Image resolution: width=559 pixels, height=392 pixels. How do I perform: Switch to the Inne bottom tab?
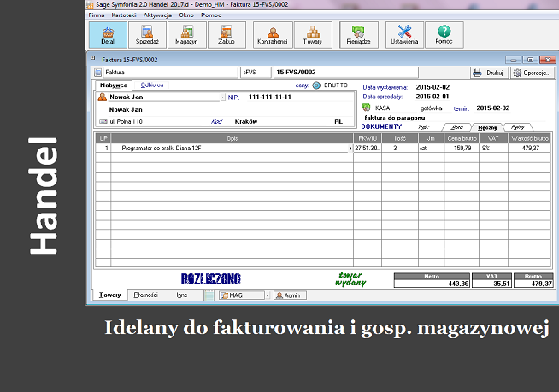tap(182, 295)
